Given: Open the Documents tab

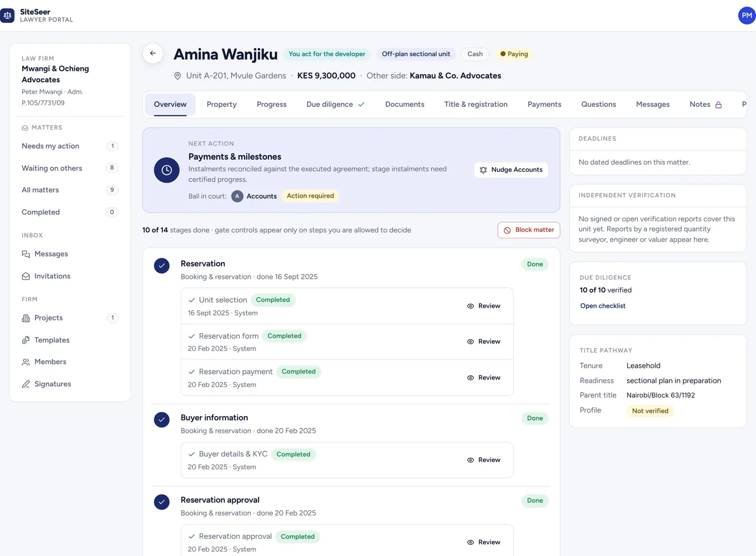Looking at the screenshot, I should pos(404,104).
